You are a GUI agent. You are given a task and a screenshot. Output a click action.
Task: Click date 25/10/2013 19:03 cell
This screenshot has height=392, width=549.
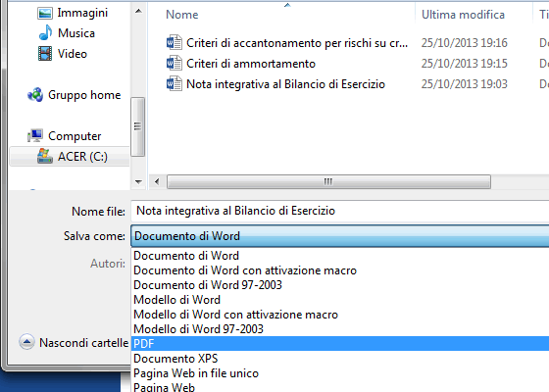coord(465,84)
